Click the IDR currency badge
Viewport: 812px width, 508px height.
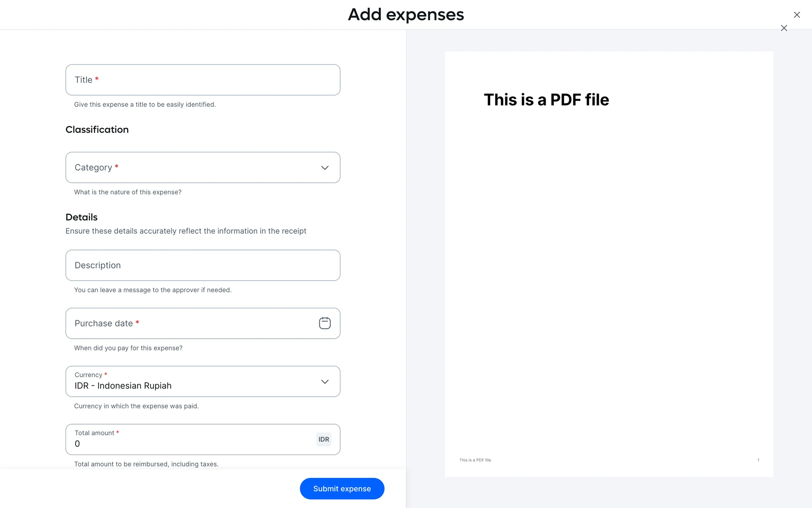click(x=324, y=439)
